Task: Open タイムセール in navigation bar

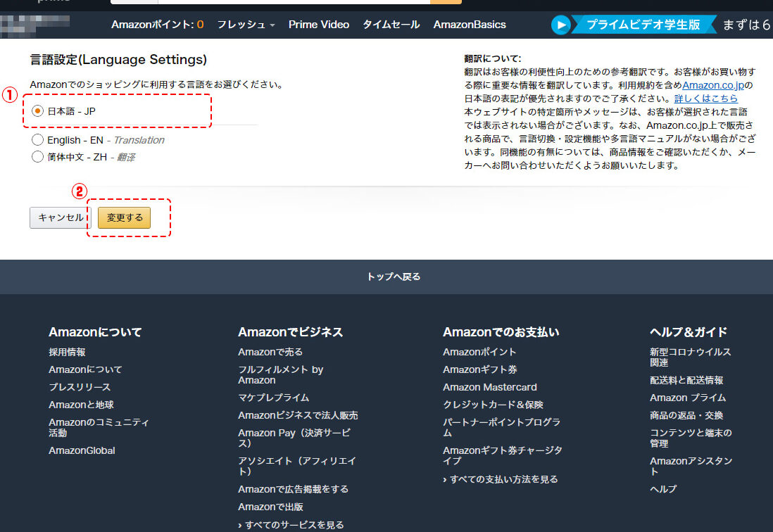Action: pos(391,25)
